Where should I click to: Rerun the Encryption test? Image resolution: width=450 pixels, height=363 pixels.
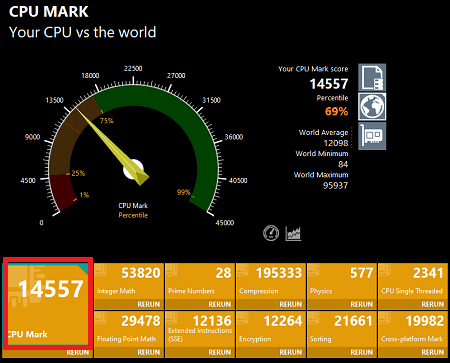[x=291, y=352]
